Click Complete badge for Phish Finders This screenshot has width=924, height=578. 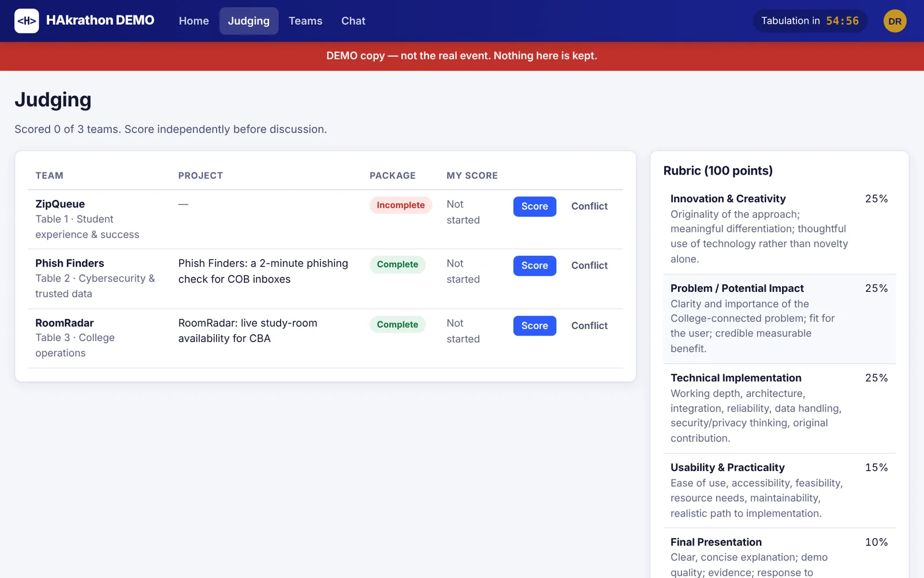click(397, 265)
